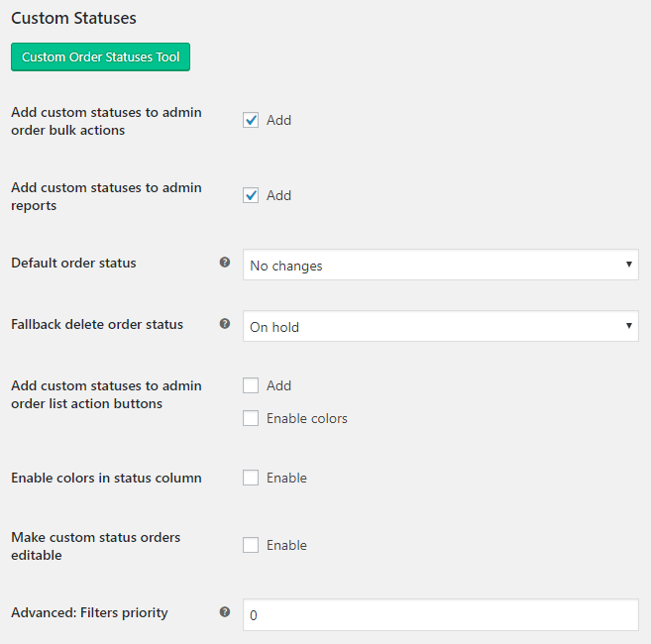Click the 'Enable colors' label text
651x644 pixels.
pyautogui.click(x=307, y=418)
